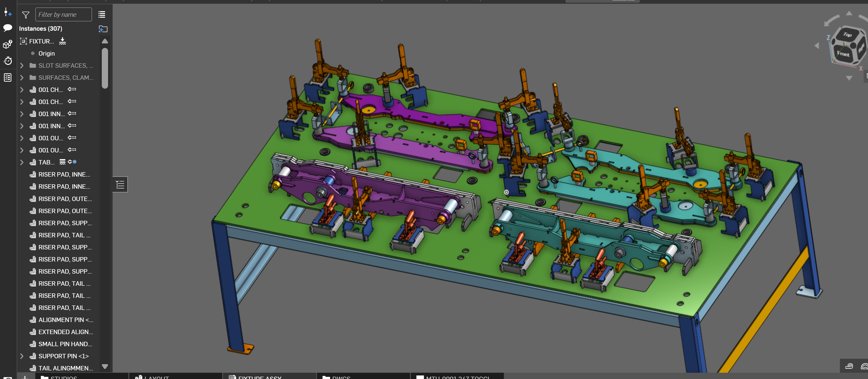Toggle the collapsed feature list panel button
The image size is (868, 379).
click(x=120, y=184)
